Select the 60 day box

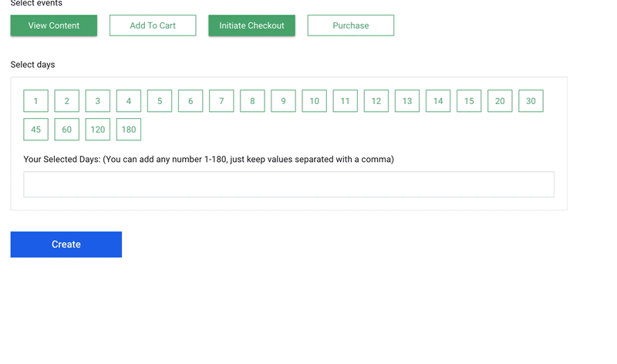click(x=67, y=130)
